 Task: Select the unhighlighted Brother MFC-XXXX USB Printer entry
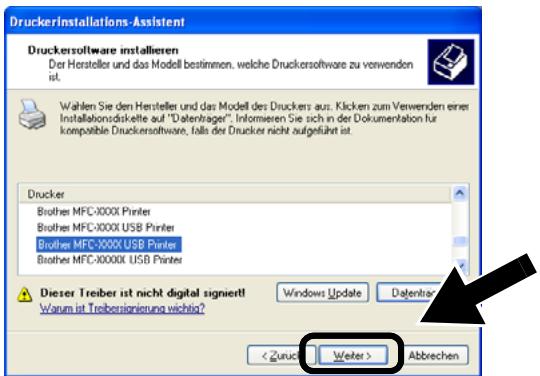106,227
